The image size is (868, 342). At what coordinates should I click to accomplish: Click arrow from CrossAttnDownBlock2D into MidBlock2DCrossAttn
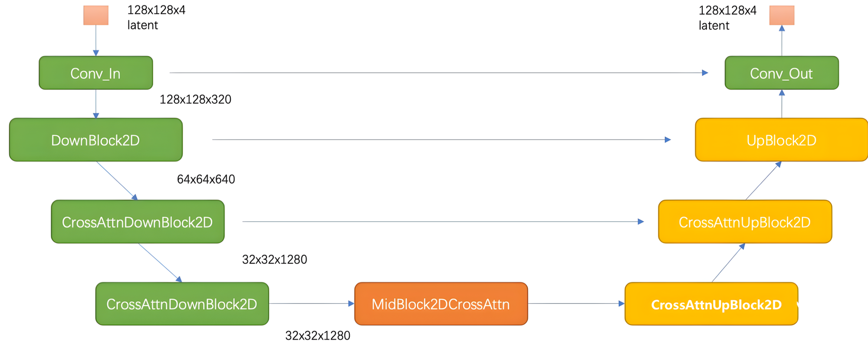point(311,304)
